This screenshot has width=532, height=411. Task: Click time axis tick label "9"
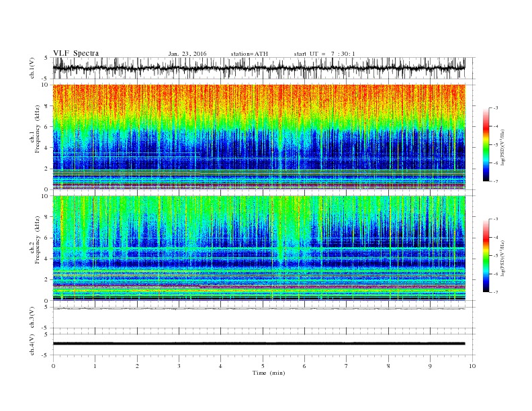tap(430, 366)
